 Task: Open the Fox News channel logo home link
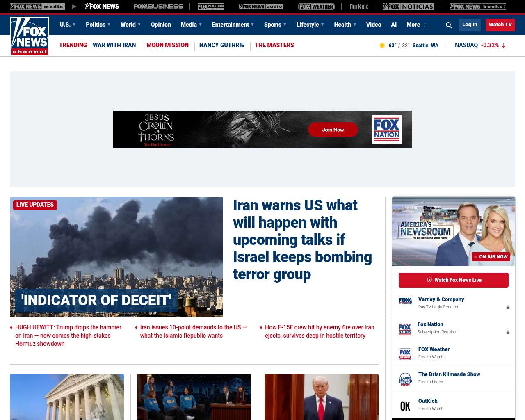click(x=30, y=36)
